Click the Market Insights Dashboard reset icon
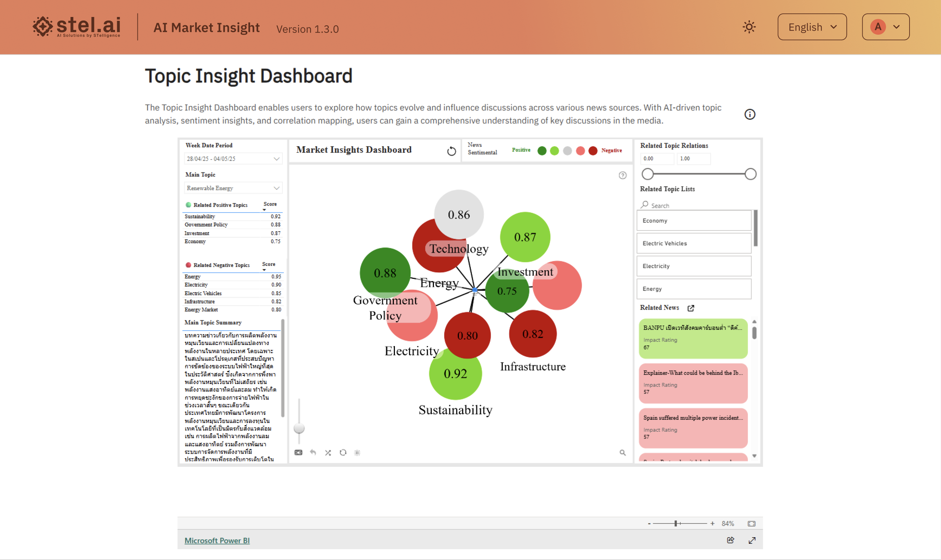The width and height of the screenshot is (941, 560). pos(451,151)
